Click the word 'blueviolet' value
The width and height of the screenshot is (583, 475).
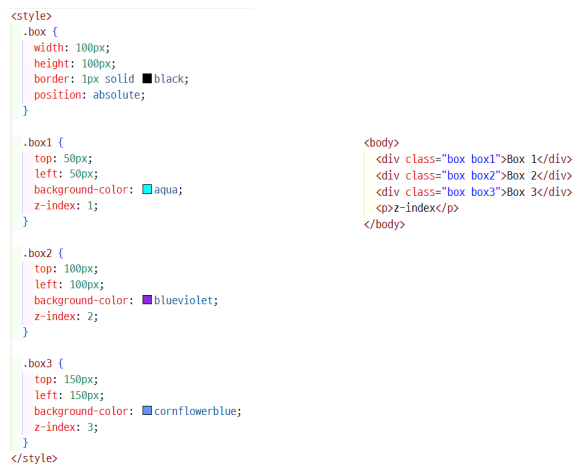[x=184, y=300]
